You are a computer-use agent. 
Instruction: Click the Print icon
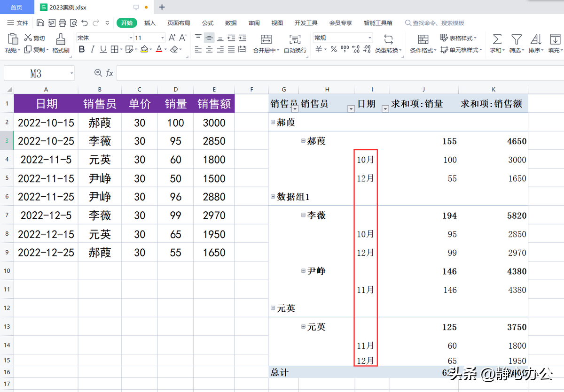[63, 23]
